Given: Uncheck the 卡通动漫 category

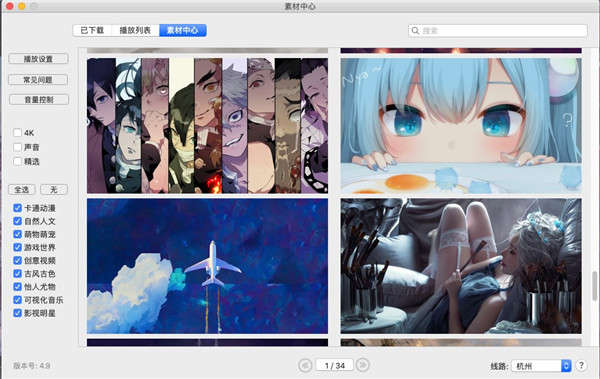Looking at the screenshot, I should [17, 208].
